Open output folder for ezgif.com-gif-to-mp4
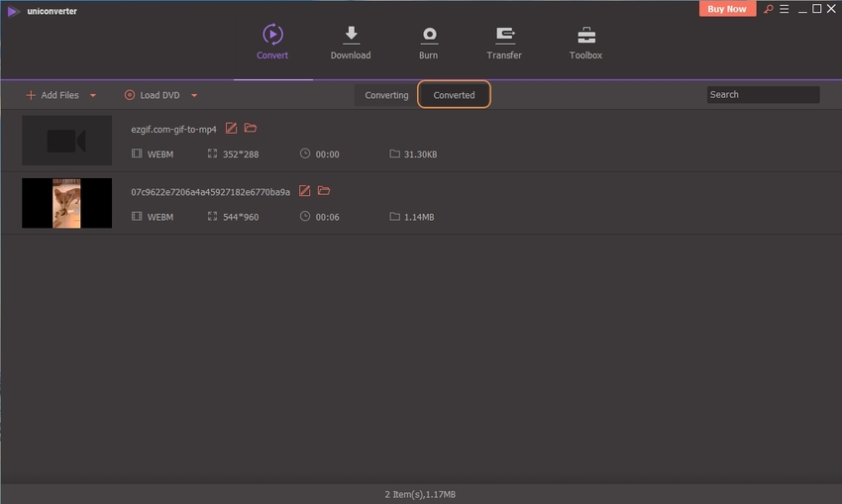Viewport: 842px width, 504px height. [x=251, y=129]
